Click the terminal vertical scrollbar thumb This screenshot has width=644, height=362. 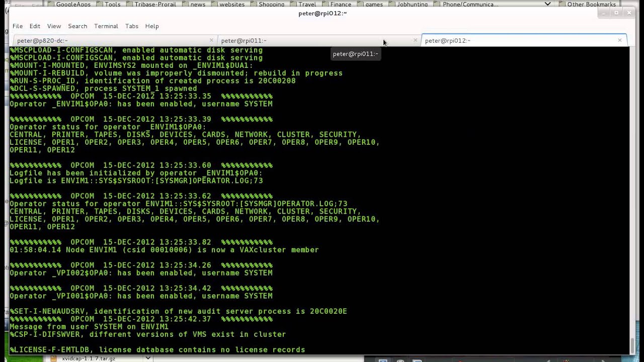632,346
